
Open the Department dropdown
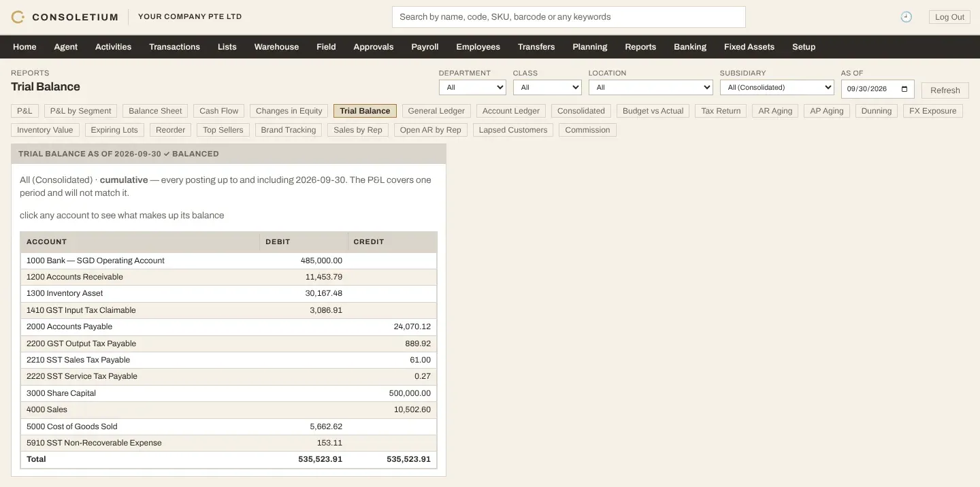(x=472, y=87)
